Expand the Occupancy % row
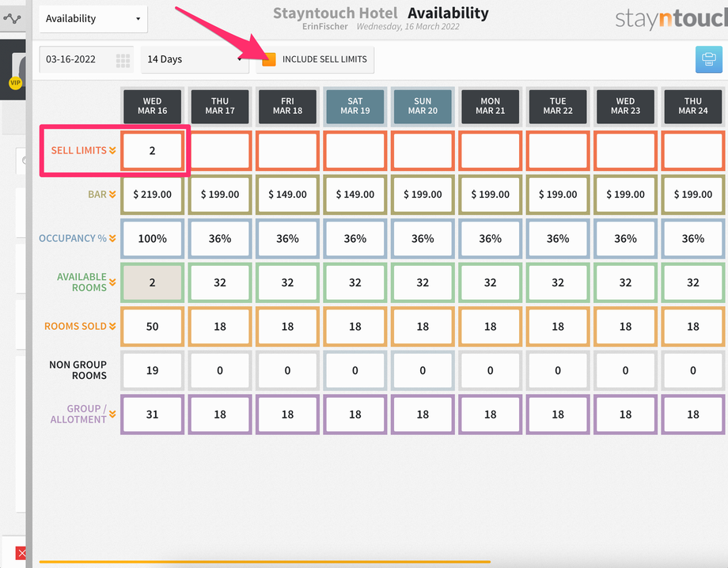 point(112,239)
